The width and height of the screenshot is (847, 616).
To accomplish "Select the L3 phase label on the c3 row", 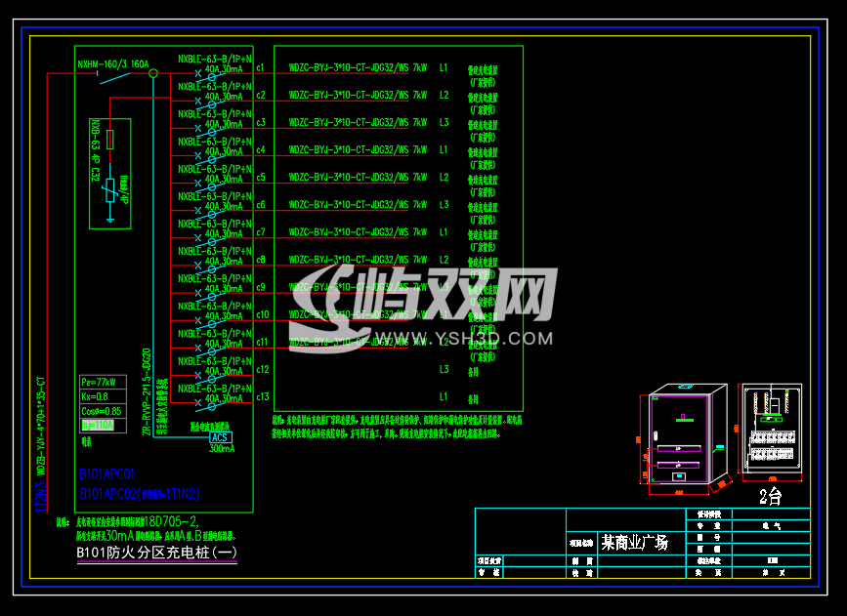I will (x=445, y=123).
